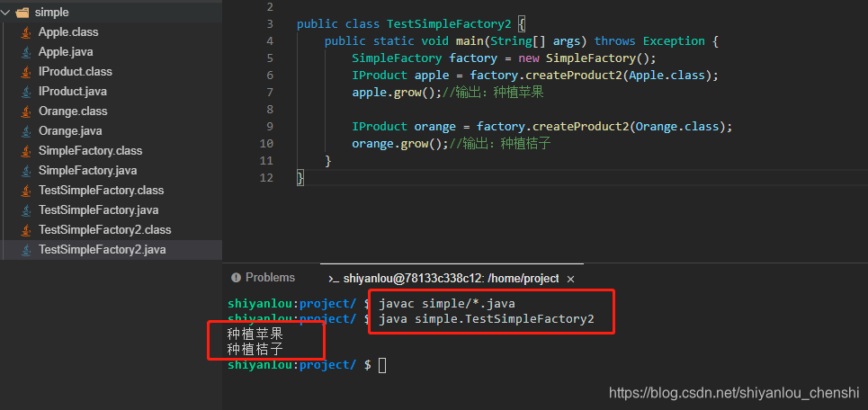Viewport: 868px width, 410px height.
Task: Click 'Orange.class' argument on line 9
Action: [x=676, y=127]
